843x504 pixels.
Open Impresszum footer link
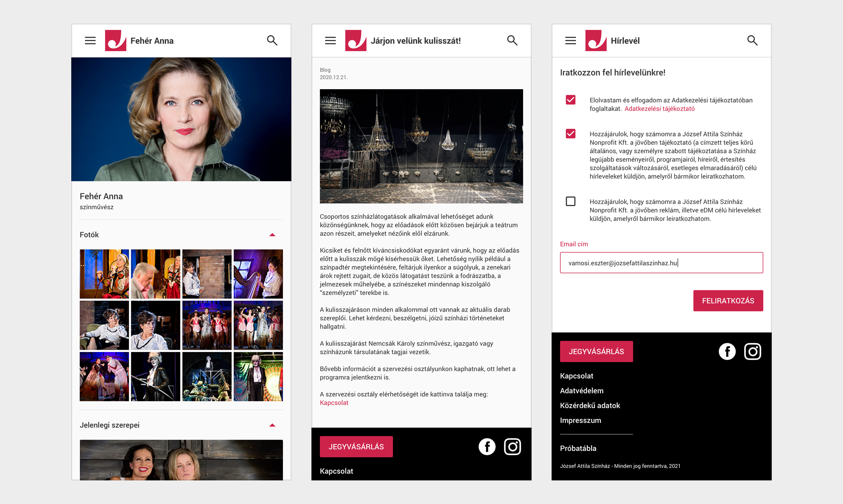580,420
